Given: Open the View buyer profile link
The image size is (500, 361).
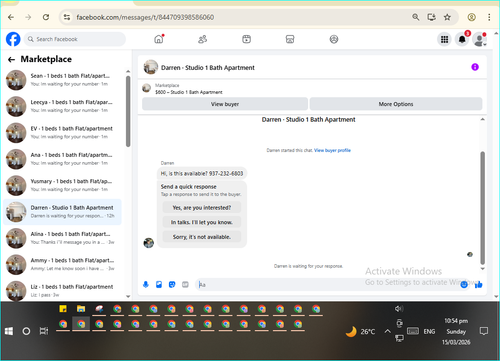Looking at the screenshot, I should pos(332,150).
